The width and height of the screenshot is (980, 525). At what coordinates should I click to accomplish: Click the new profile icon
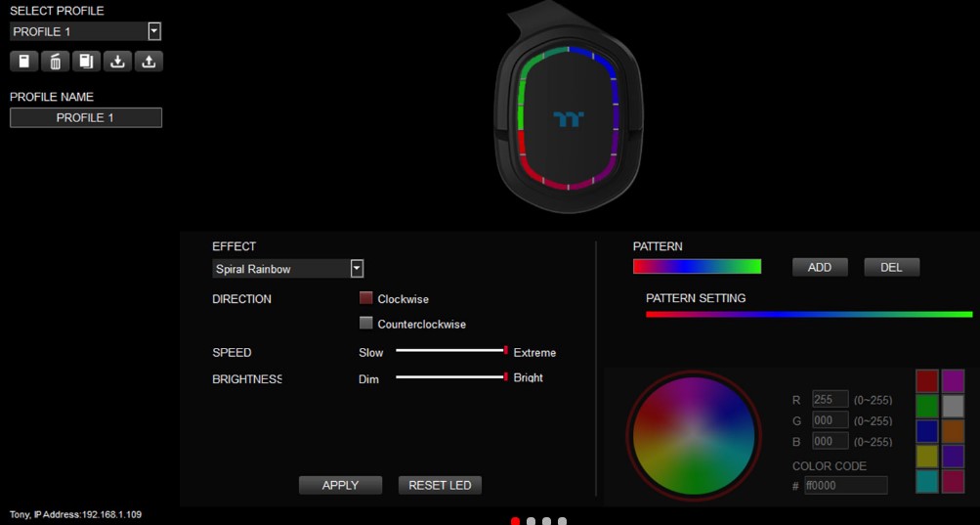pyautogui.click(x=23, y=62)
